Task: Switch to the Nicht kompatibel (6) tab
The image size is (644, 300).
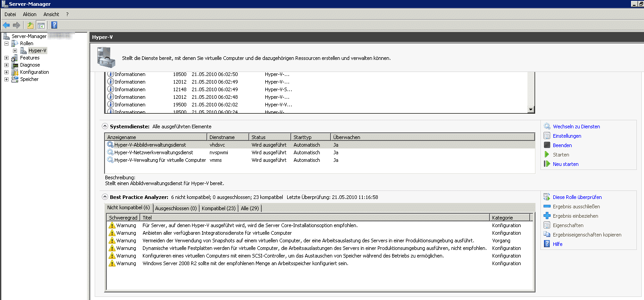Action: click(129, 207)
